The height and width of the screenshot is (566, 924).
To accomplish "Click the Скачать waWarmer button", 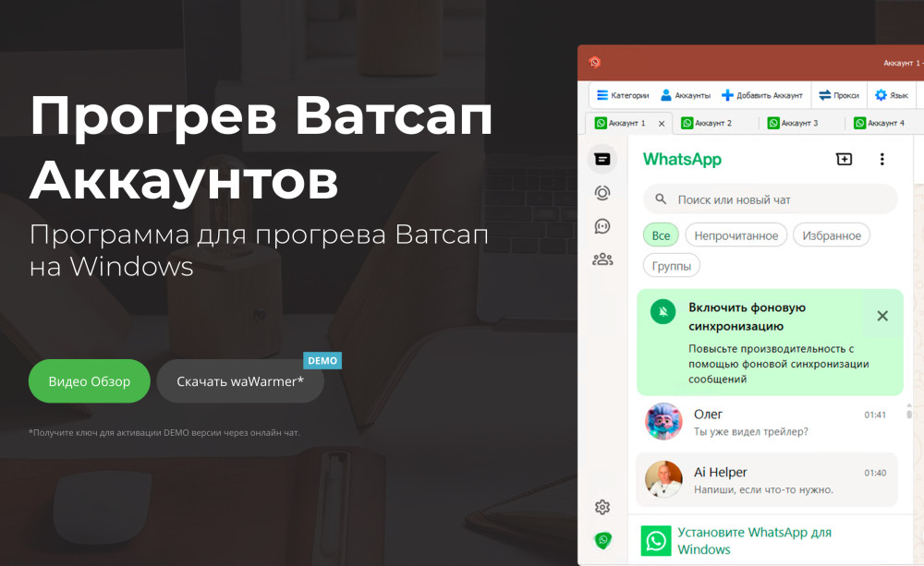I will [240, 381].
